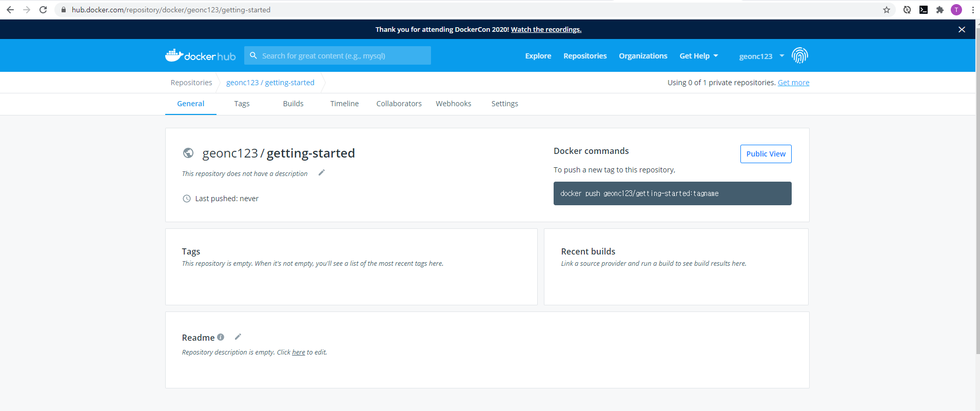Open the terminal extension icon
980x411 pixels.
tap(924, 10)
